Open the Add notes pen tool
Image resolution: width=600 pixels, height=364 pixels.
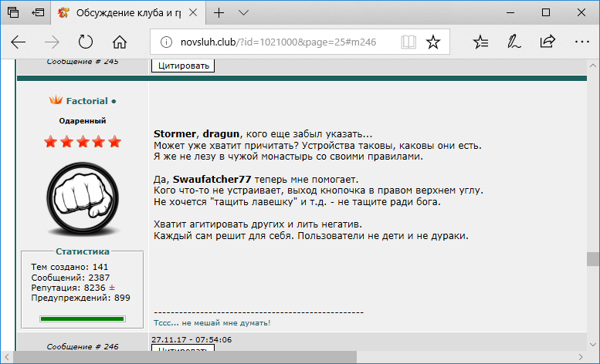(x=514, y=42)
